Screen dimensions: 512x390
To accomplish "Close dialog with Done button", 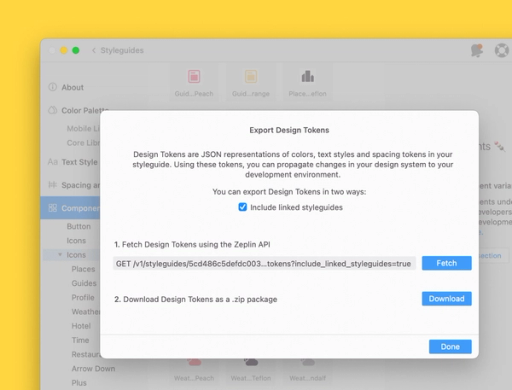I will click(x=450, y=347).
